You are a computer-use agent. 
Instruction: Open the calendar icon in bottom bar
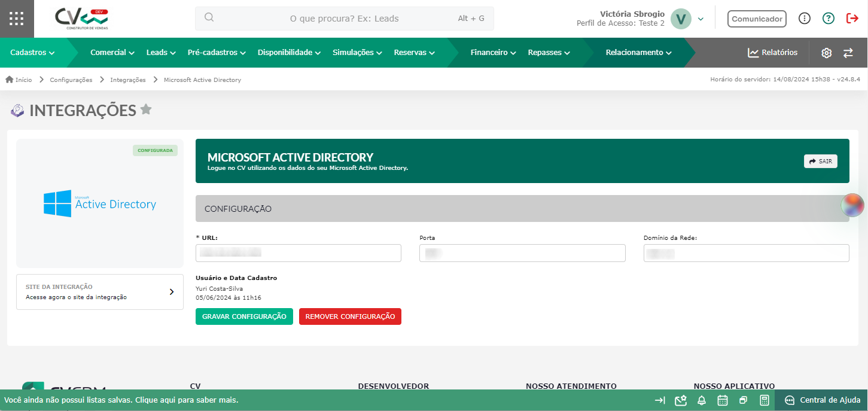click(723, 400)
